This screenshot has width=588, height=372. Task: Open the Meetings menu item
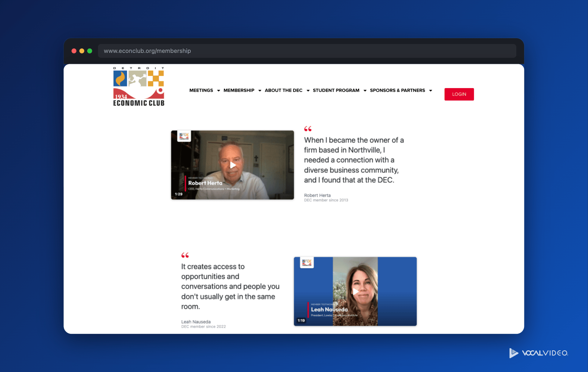pos(201,90)
